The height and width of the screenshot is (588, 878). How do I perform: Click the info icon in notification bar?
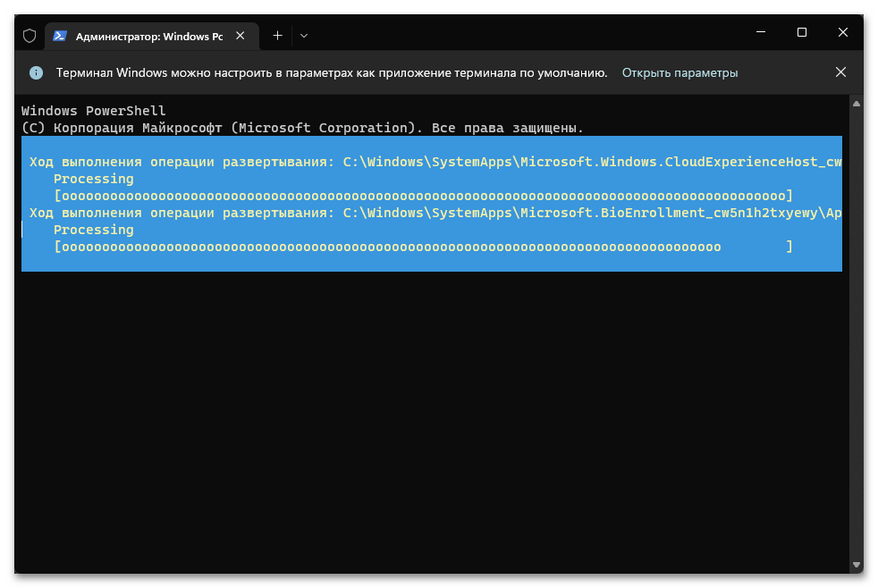click(x=36, y=72)
